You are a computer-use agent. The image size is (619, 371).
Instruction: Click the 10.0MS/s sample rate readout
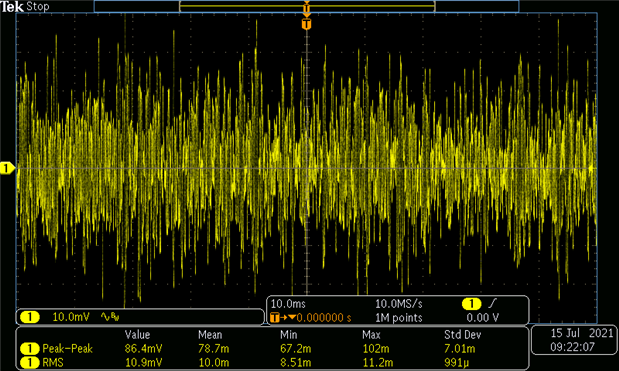tap(399, 304)
